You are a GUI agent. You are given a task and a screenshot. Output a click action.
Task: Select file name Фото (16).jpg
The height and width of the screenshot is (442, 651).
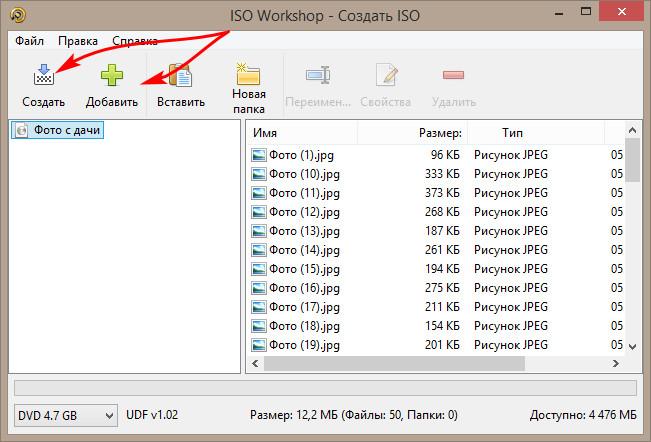pyautogui.click(x=304, y=288)
